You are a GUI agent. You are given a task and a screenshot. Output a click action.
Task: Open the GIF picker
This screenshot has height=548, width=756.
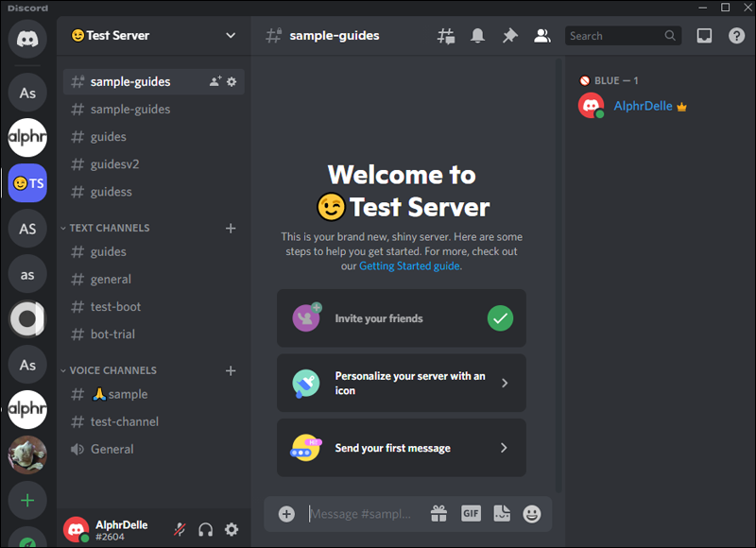[x=471, y=514]
